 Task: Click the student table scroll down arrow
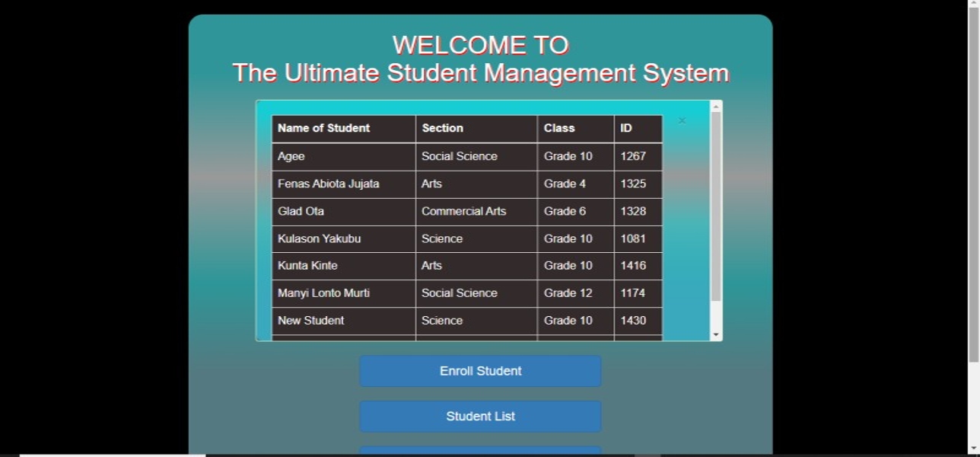coord(716,335)
